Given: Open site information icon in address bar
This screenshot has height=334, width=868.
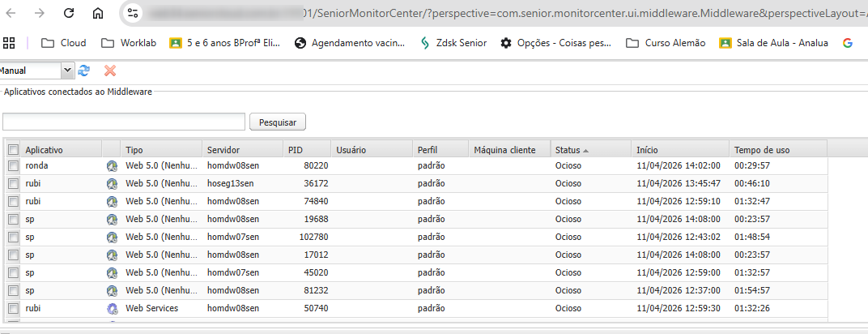Looking at the screenshot, I should (133, 13).
